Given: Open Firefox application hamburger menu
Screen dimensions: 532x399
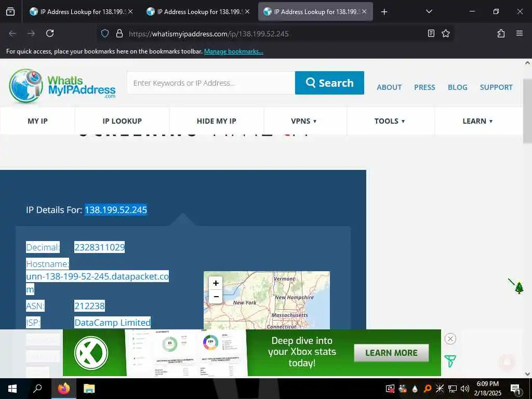Looking at the screenshot, I should (520, 33).
